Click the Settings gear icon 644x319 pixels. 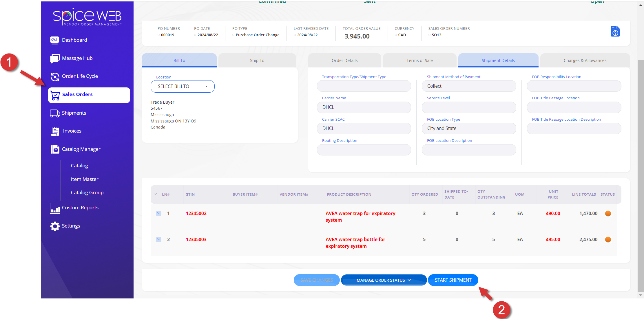point(55,226)
